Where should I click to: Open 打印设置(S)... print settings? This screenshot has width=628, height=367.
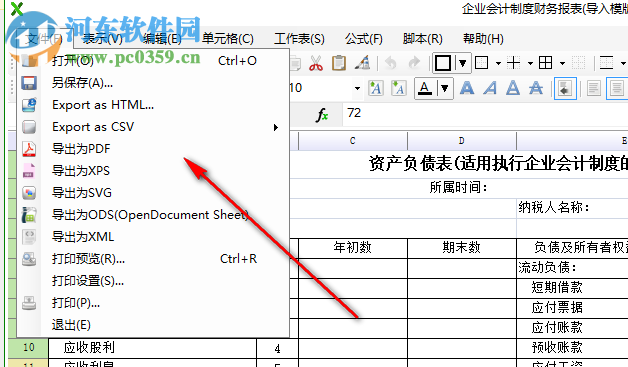click(x=153, y=281)
